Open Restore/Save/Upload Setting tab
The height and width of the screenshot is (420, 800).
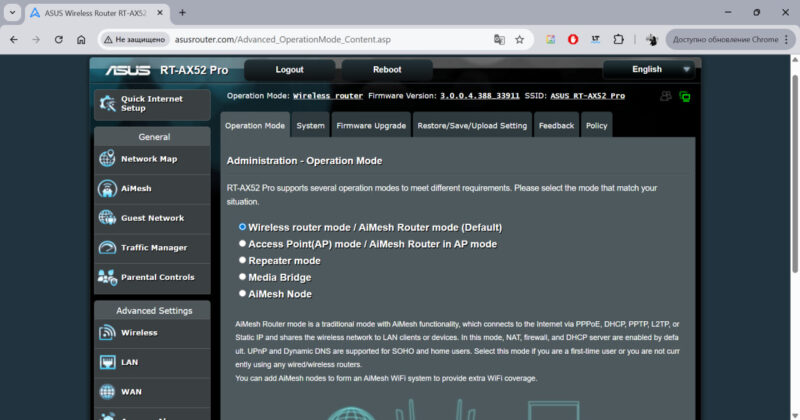click(x=472, y=126)
